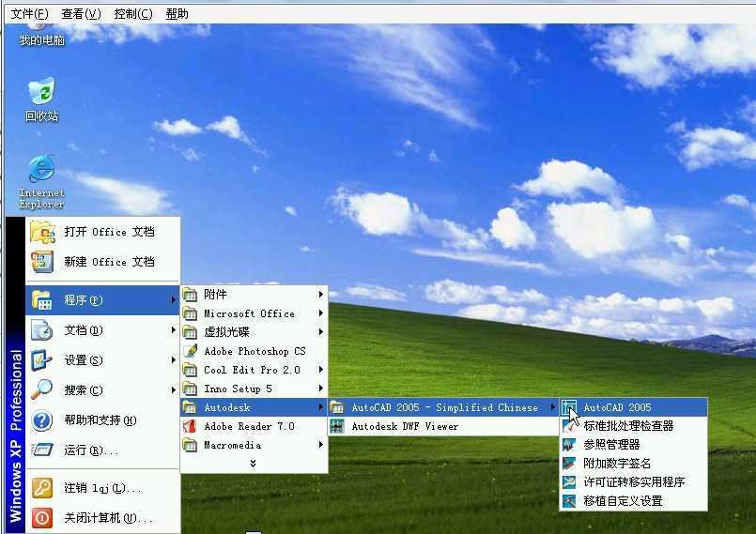The image size is (756, 534).
Task: Click the Adobe Reader 7.0 label
Action: 249,426
